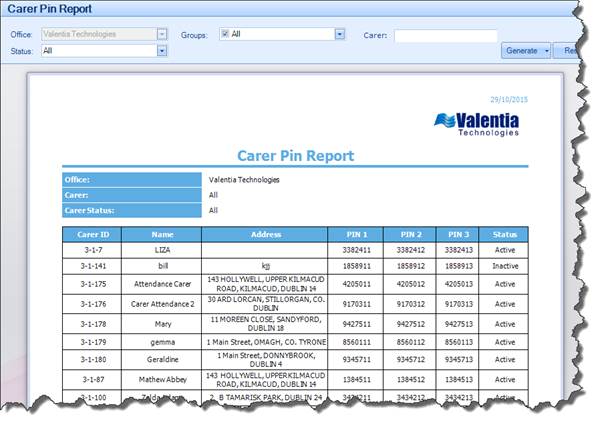This screenshot has width=602, height=425.
Task: Select the name Mathew Abbey
Action: tap(162, 380)
